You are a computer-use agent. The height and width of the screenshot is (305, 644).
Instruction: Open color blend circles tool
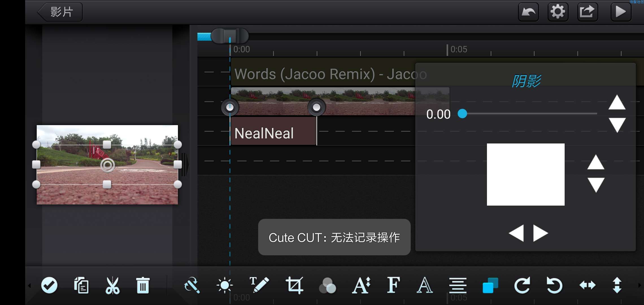tap(328, 285)
